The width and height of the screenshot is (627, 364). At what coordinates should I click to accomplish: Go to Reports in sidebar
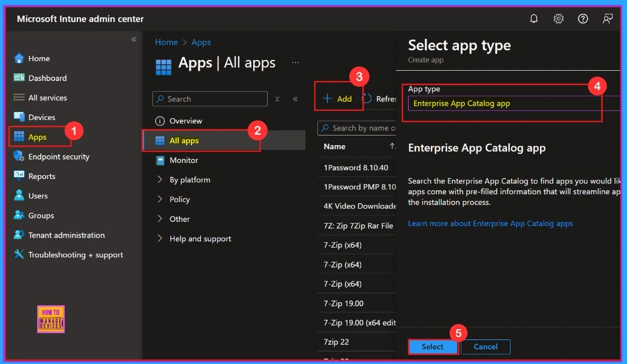click(x=41, y=176)
